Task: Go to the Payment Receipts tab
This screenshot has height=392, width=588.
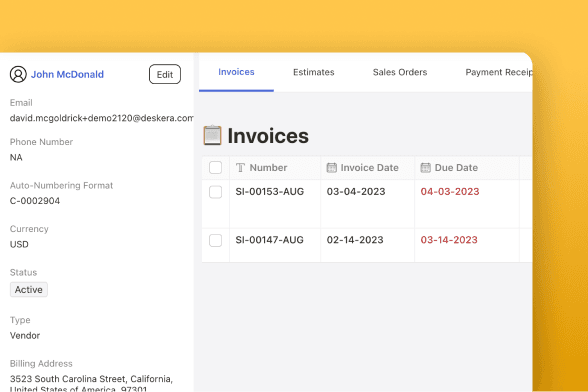Action: pos(499,72)
